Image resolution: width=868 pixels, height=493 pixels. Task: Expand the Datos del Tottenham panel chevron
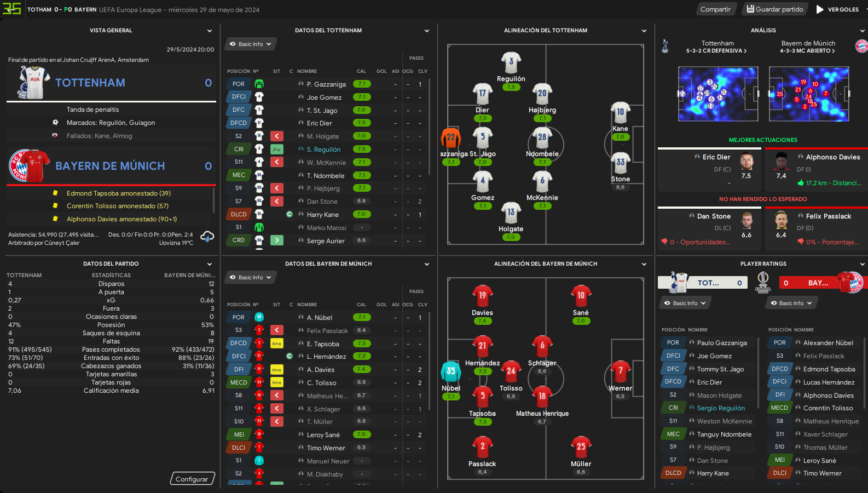(x=427, y=31)
